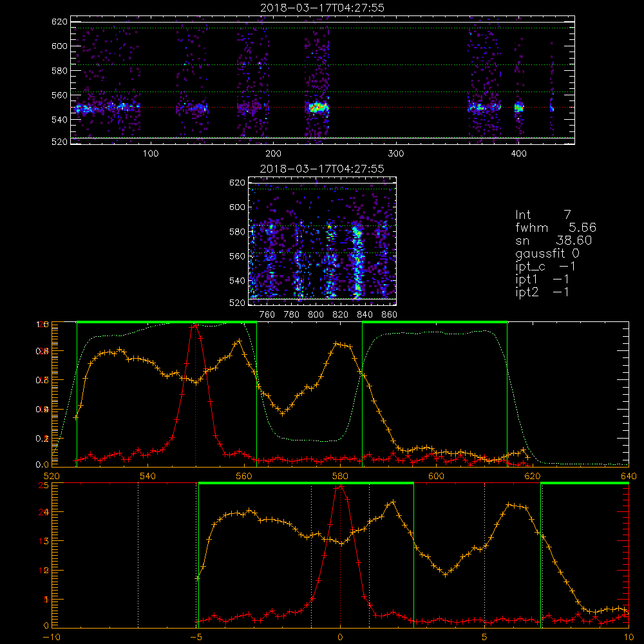
Task: Select the 'gaussfit 0' parameter line
Action: [547, 253]
